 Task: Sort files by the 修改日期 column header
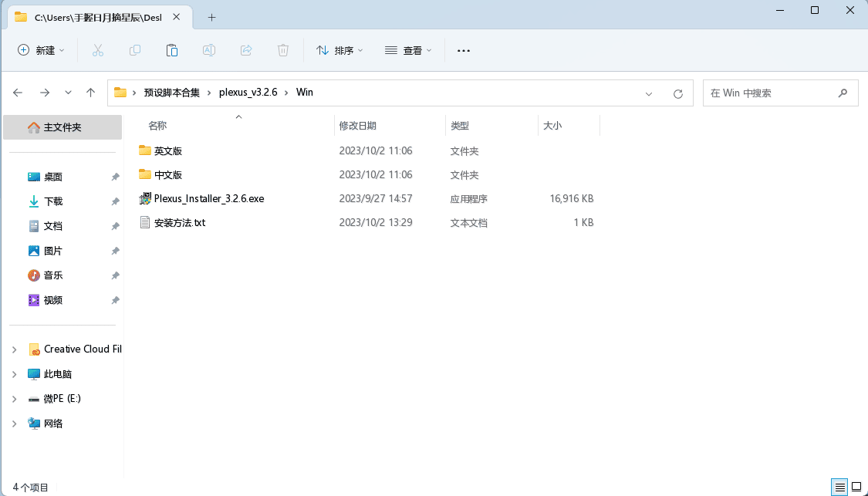[x=358, y=125]
